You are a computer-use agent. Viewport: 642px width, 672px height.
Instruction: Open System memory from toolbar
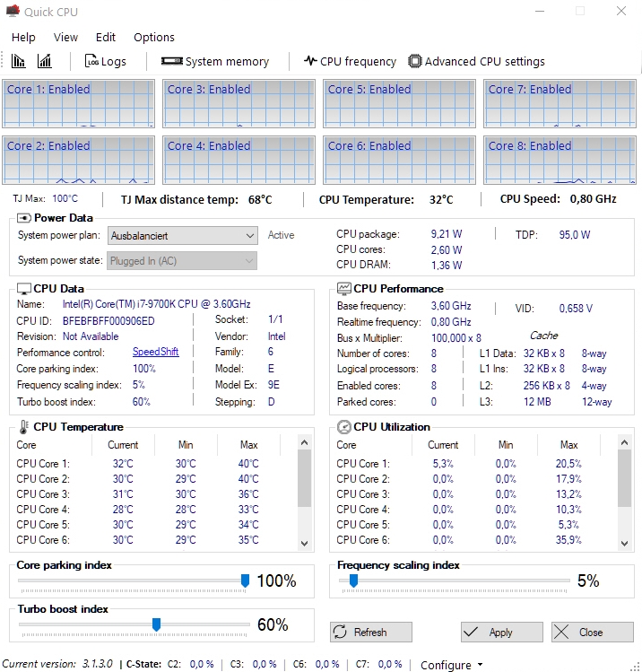(215, 61)
